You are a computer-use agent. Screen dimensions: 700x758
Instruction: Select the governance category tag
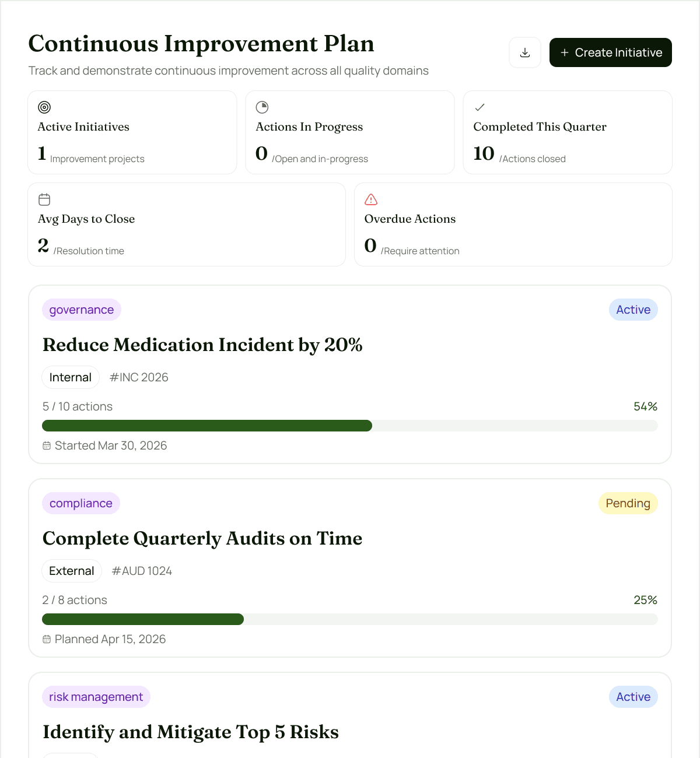coord(81,310)
